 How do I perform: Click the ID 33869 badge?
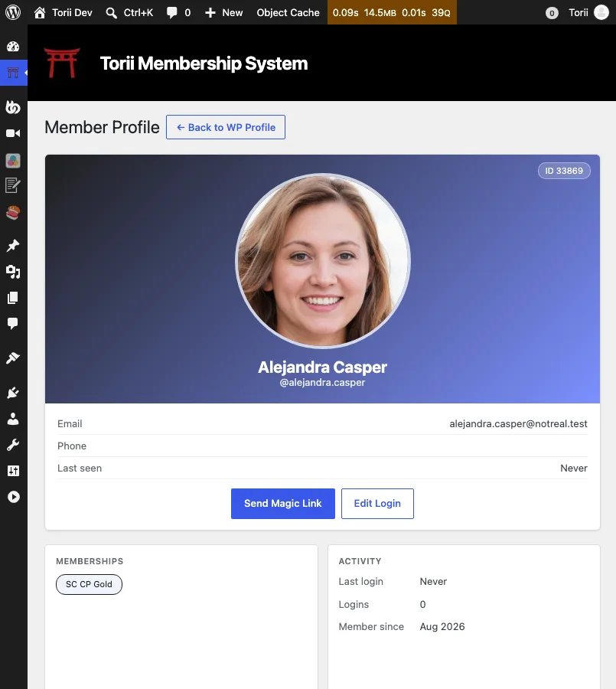[564, 171]
